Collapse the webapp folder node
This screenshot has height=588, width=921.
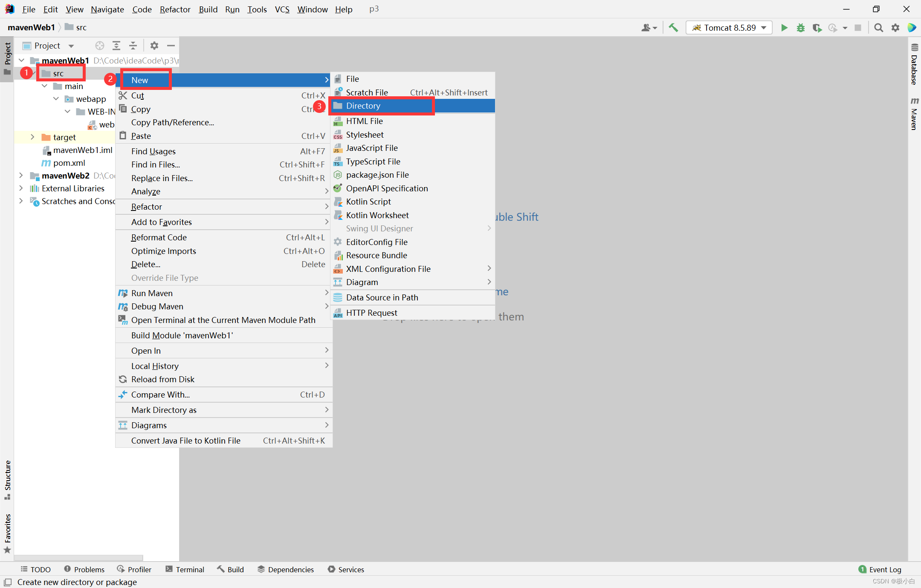click(56, 99)
